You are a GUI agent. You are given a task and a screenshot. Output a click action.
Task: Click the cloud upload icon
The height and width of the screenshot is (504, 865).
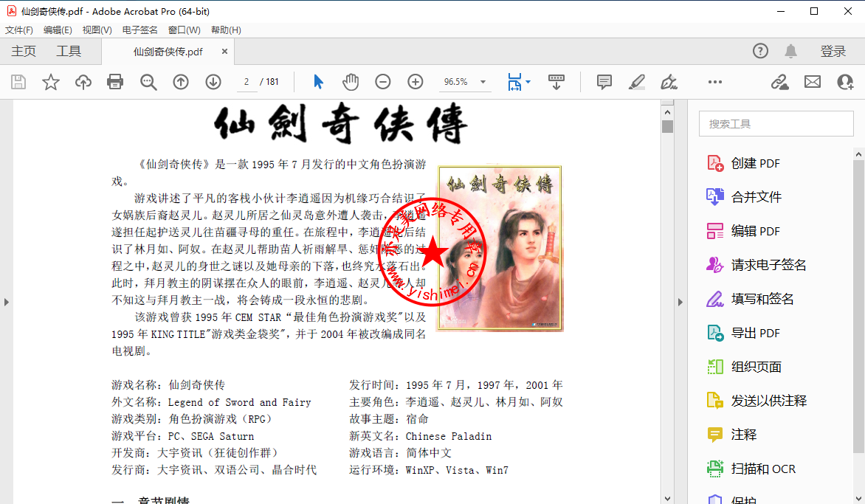(x=83, y=82)
